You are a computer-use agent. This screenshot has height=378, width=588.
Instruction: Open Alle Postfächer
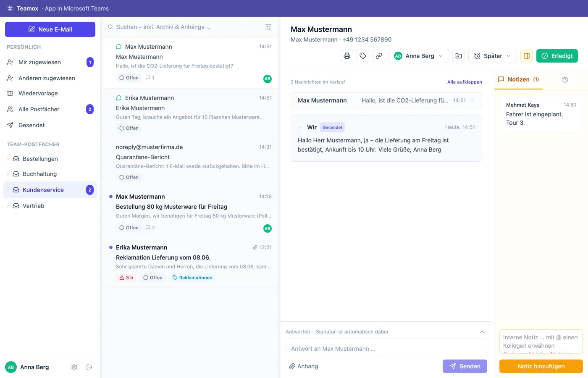[50, 109]
